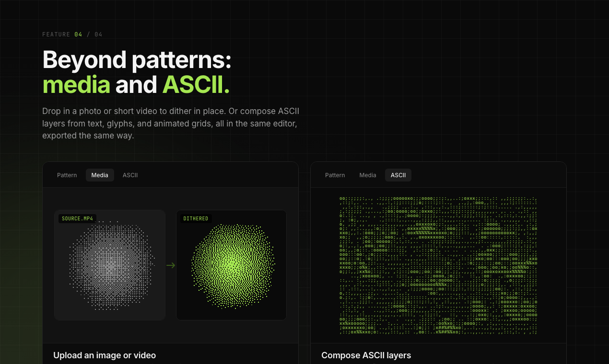Click the DITHERED preview thumbnail

231,265
